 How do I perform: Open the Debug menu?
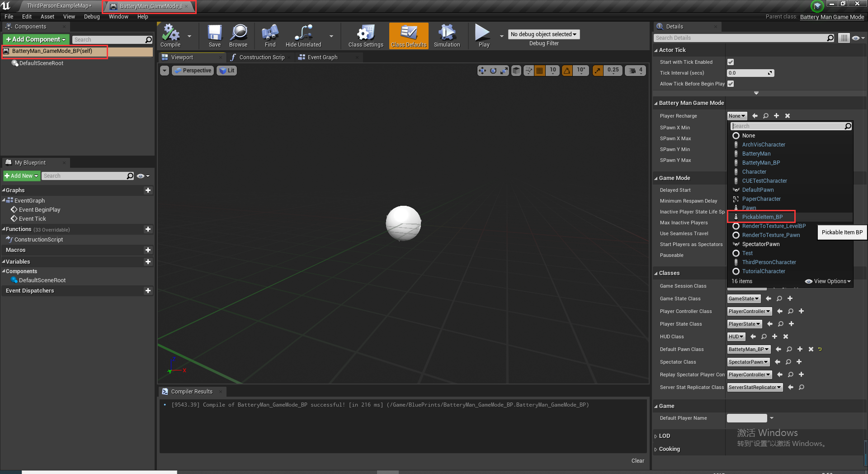pos(92,17)
